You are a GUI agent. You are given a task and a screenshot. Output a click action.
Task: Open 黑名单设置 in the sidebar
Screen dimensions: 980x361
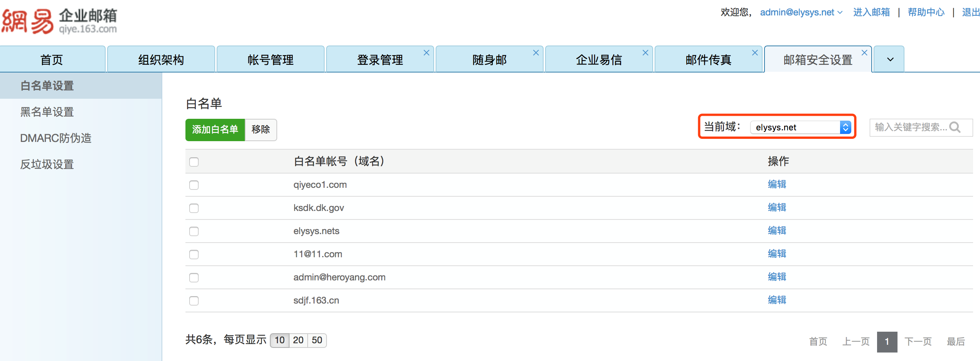47,112
